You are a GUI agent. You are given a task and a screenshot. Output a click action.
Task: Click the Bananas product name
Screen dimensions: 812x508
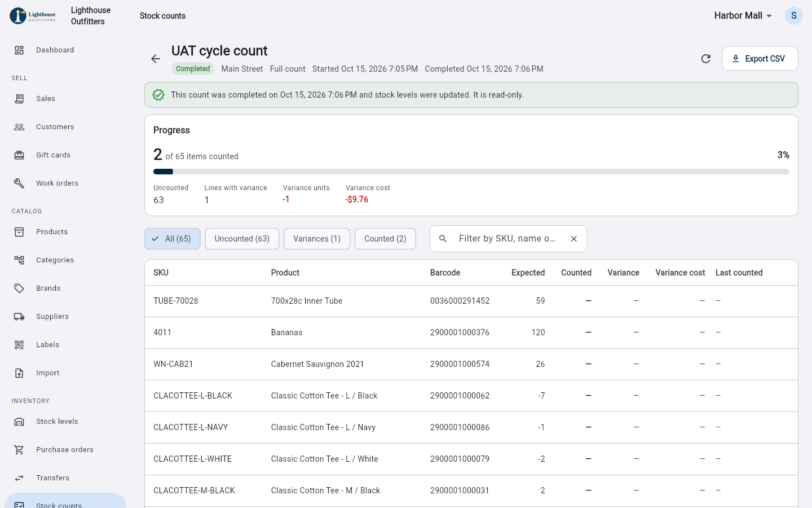click(286, 332)
